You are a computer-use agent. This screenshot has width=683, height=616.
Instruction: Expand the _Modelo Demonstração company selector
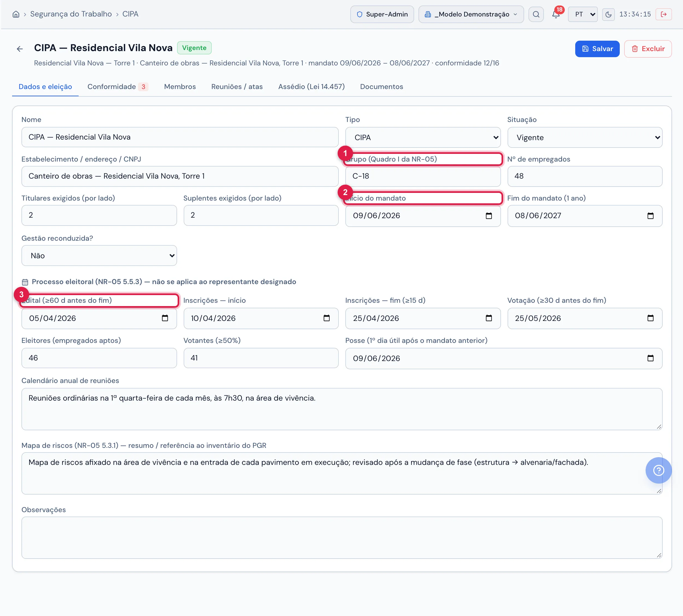(471, 14)
